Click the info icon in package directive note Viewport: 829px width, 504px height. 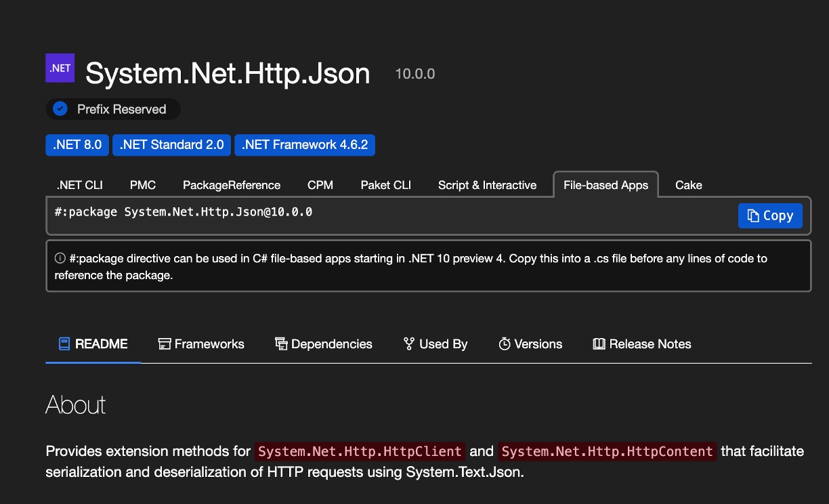[x=60, y=259]
